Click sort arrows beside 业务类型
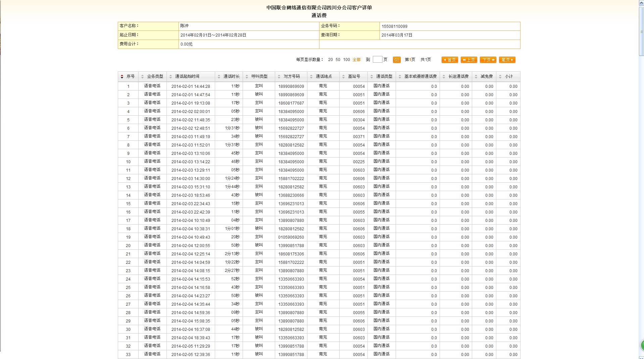Screen dimensions: 644x359 click(x=143, y=77)
